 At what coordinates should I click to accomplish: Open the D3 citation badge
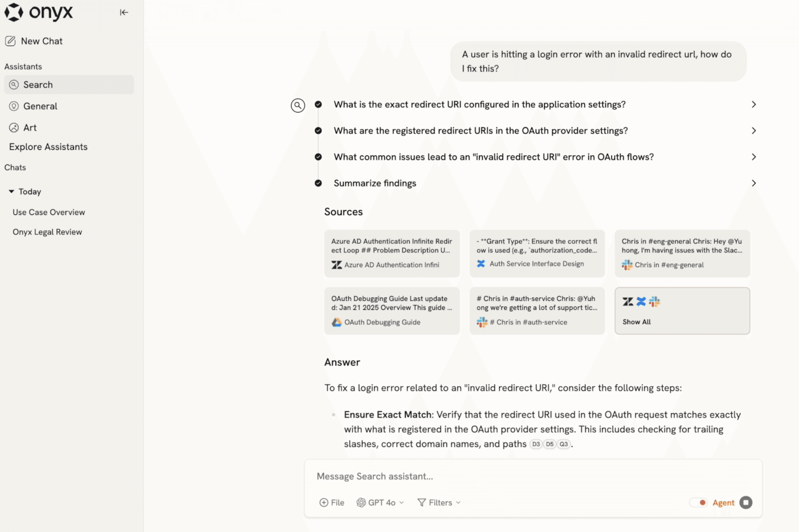pyautogui.click(x=536, y=444)
